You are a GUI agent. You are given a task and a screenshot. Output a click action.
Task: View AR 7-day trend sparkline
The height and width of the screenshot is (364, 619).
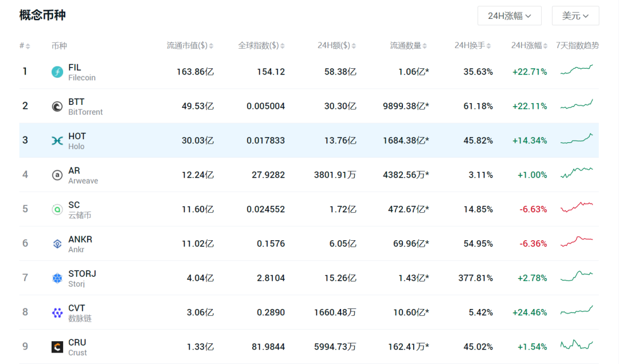(x=577, y=173)
